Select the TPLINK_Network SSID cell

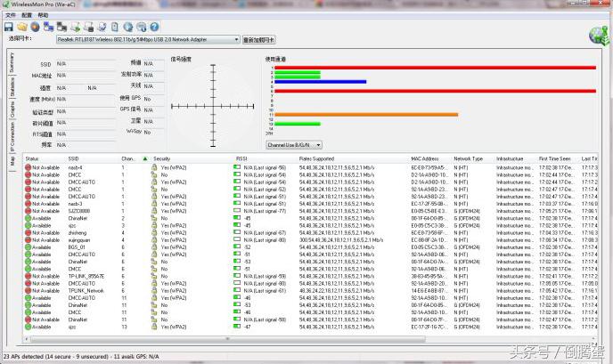(x=86, y=290)
